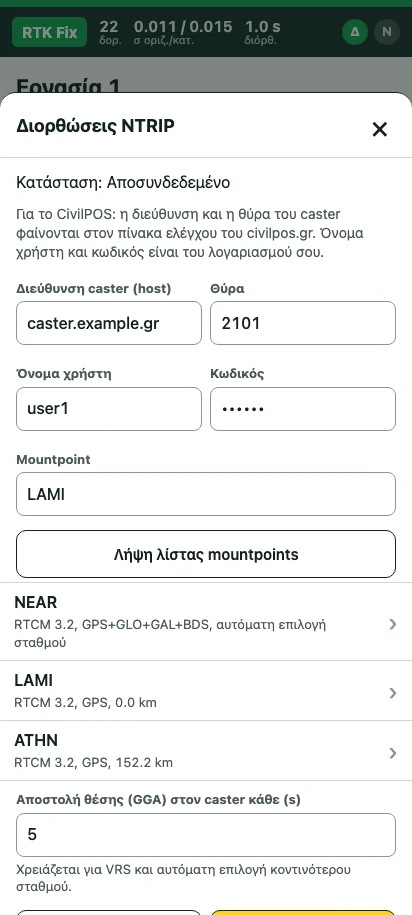Click Λήψη λίστας mountpoints button
Viewport: 412px width, 915px height.
[206, 554]
